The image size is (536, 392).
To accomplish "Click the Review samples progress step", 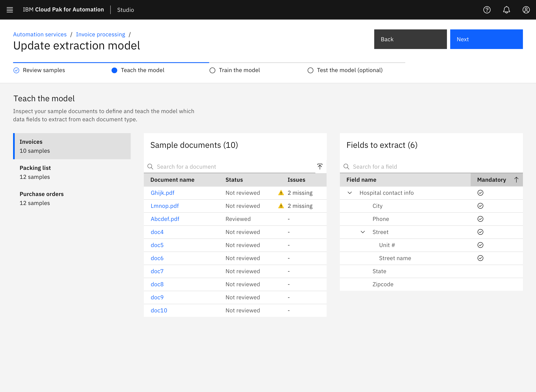I will (x=44, y=70).
